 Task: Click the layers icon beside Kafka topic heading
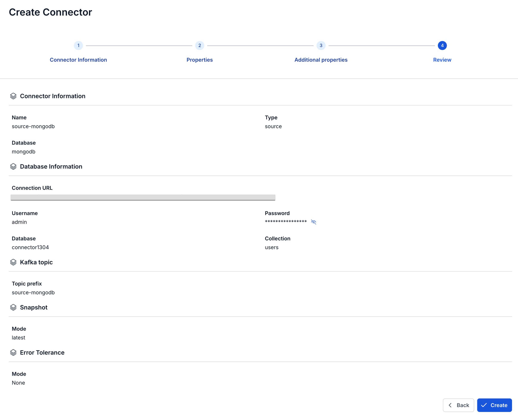tap(13, 262)
